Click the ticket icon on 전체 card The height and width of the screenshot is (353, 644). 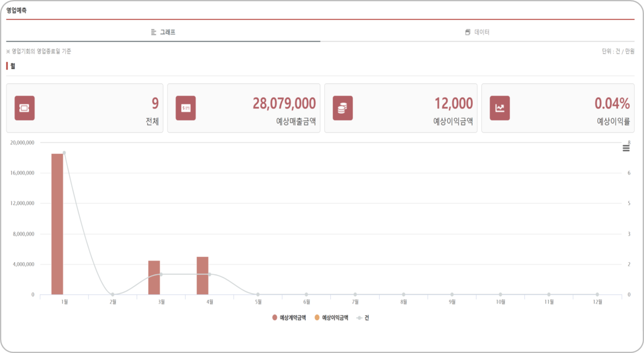(25, 108)
